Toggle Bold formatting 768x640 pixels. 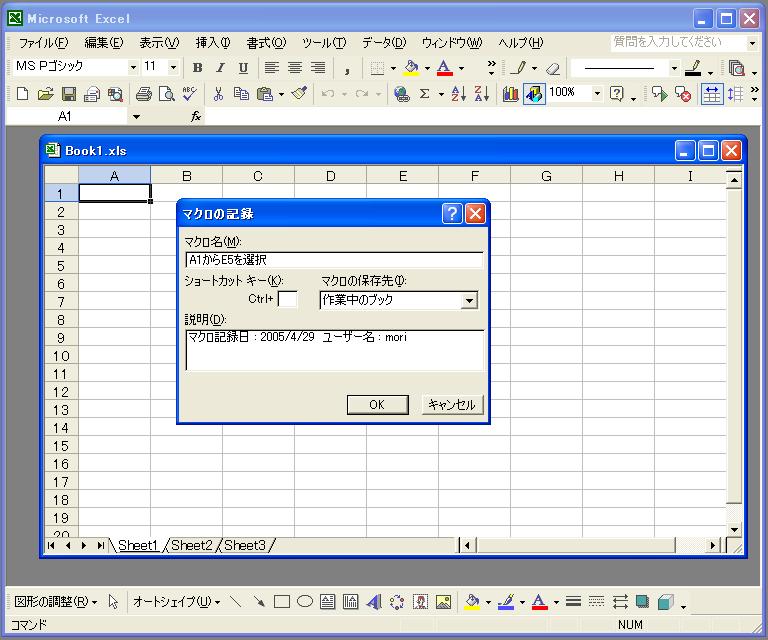[197, 68]
